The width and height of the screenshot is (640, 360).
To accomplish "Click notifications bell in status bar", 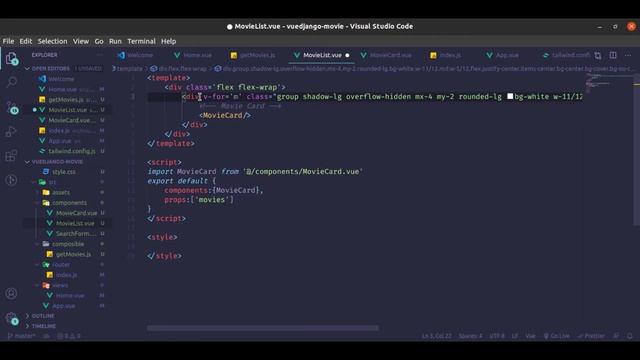I will click(630, 336).
